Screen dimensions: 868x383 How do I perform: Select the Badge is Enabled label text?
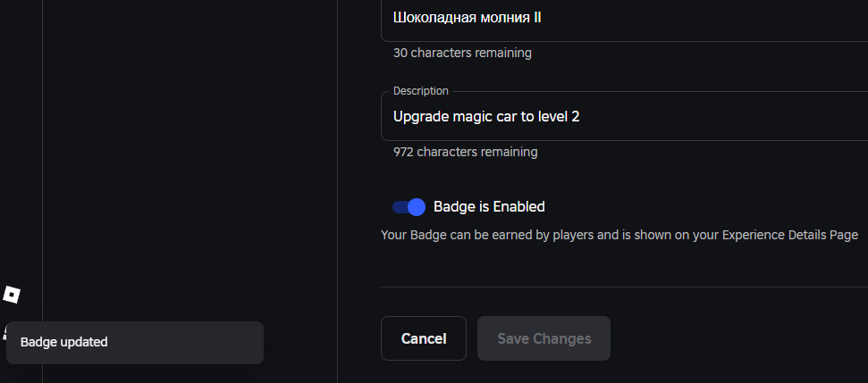point(489,207)
